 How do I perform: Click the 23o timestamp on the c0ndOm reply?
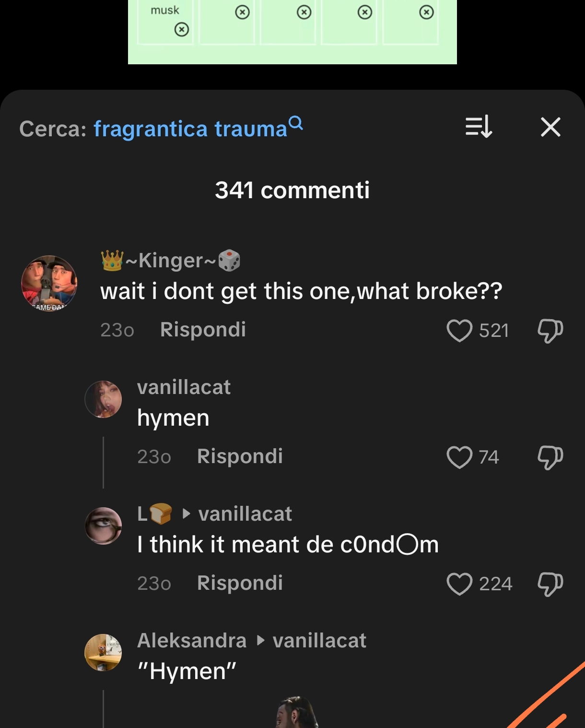click(153, 584)
